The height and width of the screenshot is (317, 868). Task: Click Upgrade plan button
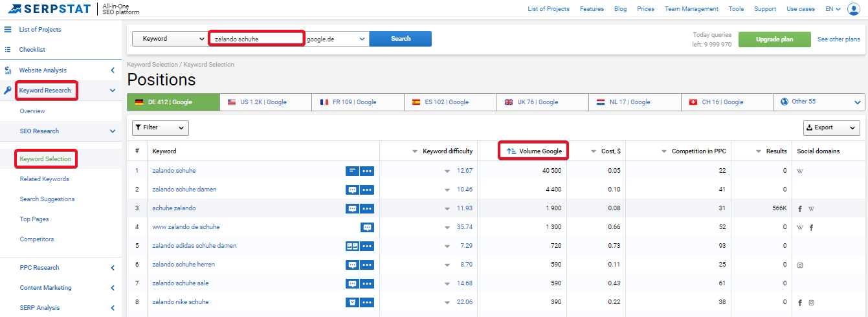[x=774, y=39]
